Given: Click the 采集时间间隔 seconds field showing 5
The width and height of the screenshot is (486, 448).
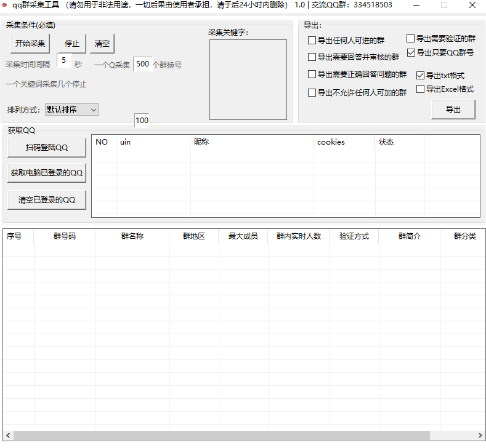Looking at the screenshot, I should point(64,60).
